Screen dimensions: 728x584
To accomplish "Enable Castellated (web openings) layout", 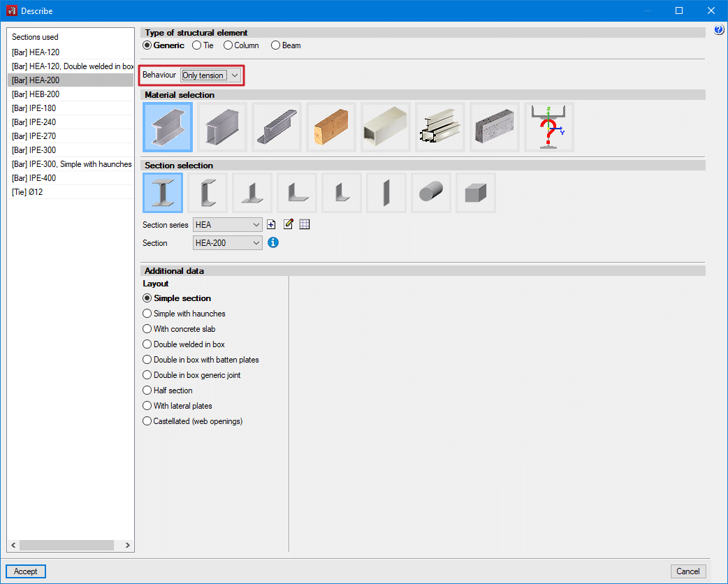I will point(147,421).
